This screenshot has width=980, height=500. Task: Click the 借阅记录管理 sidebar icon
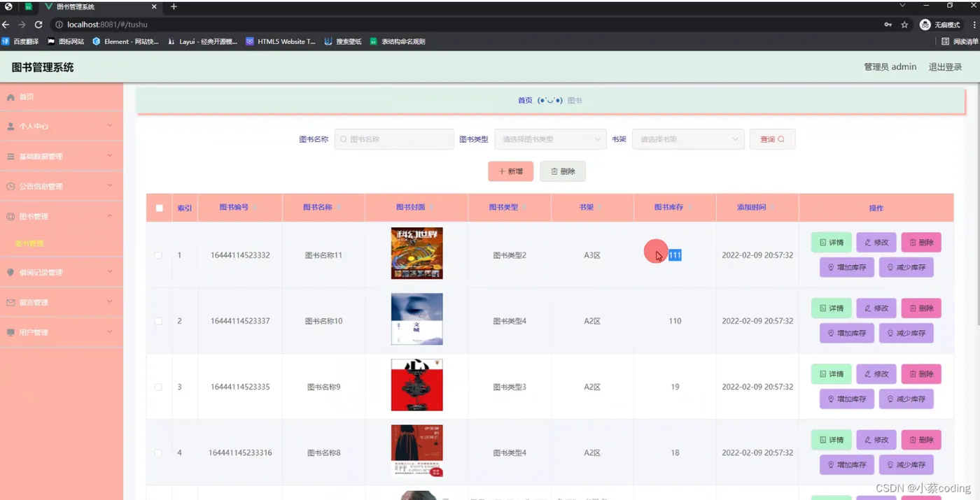click(10, 273)
